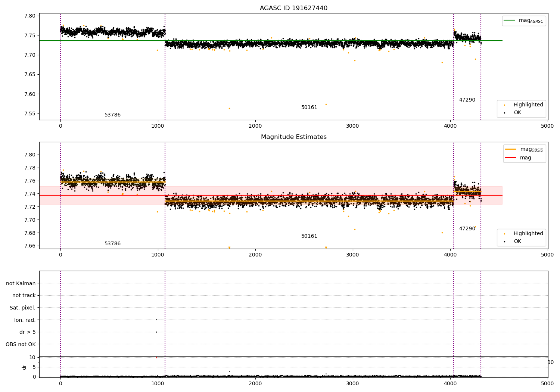Click the 53786 label in Magnitude Estimates plot

tap(112, 244)
